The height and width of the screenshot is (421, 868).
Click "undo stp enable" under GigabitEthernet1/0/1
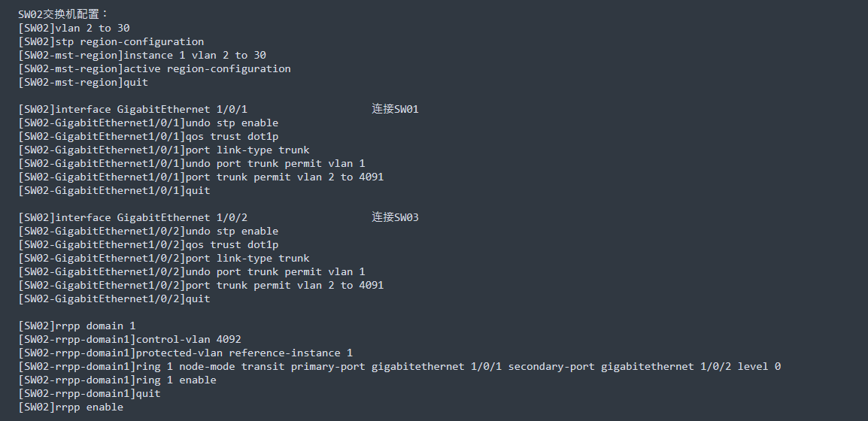pos(232,123)
